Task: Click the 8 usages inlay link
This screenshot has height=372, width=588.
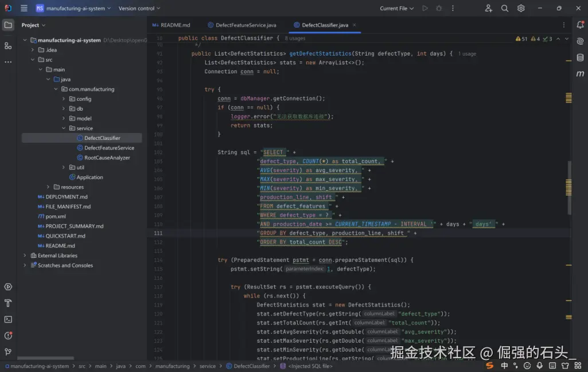Action: [x=295, y=38]
